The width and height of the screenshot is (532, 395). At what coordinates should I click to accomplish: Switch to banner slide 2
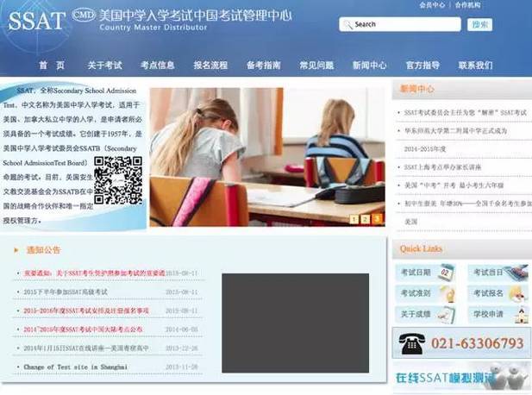pos(365,219)
